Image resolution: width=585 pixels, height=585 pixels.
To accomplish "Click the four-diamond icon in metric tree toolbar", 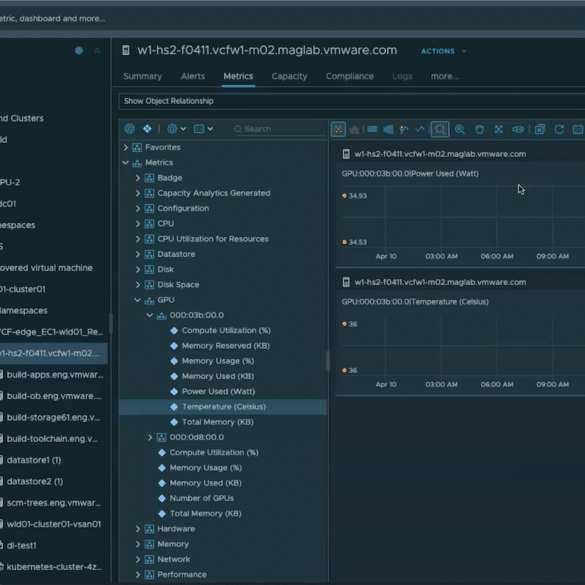I will click(x=147, y=129).
